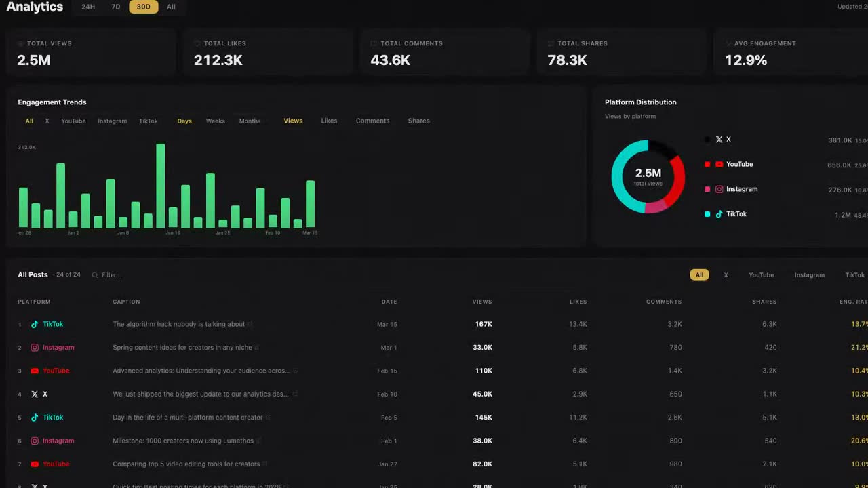
Task: Sort posts by the Date column header
Action: (x=389, y=302)
